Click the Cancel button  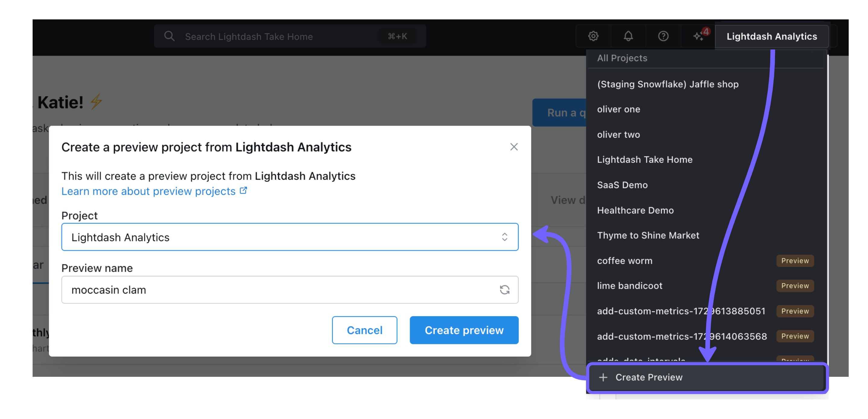click(x=364, y=330)
